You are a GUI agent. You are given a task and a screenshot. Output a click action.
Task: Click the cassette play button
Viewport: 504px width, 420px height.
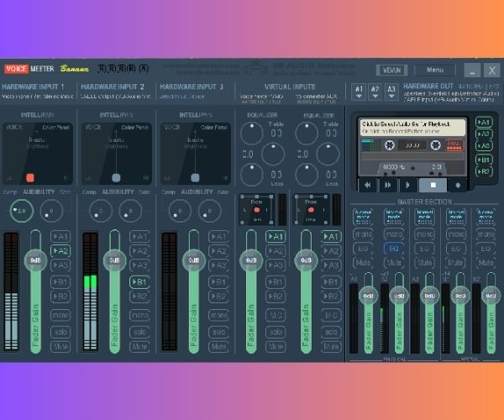407,185
